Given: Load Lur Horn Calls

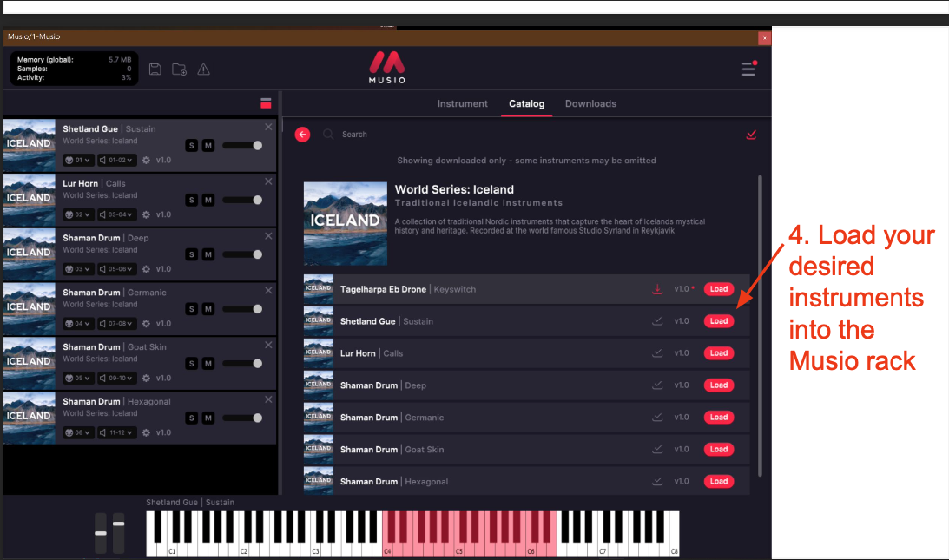Looking at the screenshot, I should 719,353.
